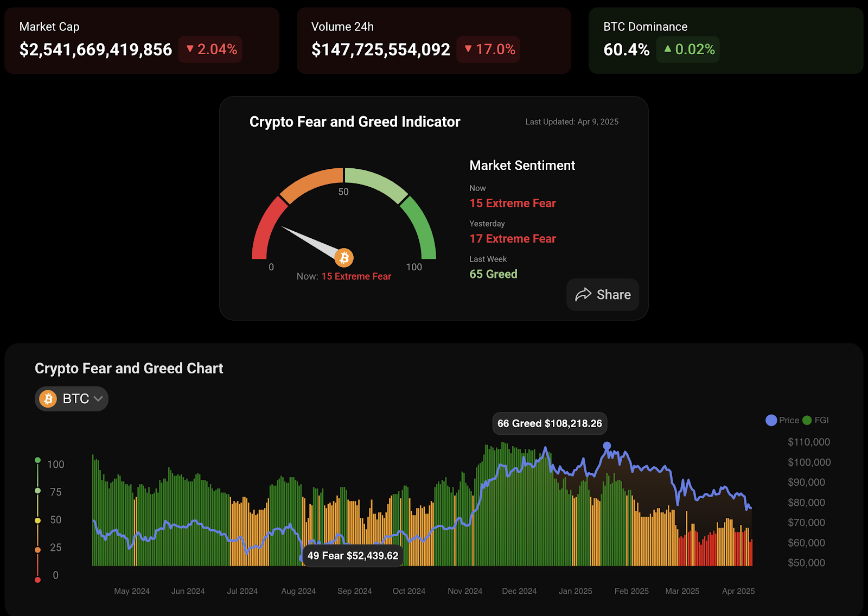Select the Volume 24h stat card
Viewport: 868px width, 616px height.
[x=433, y=41]
